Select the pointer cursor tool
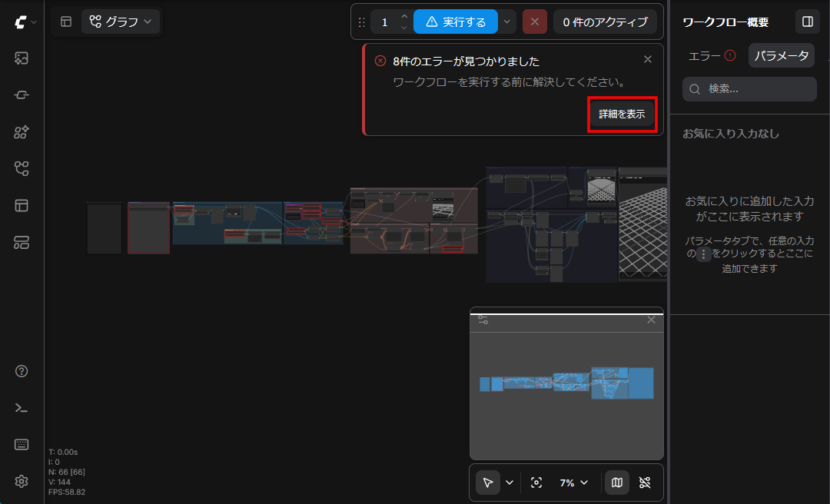 (x=488, y=482)
